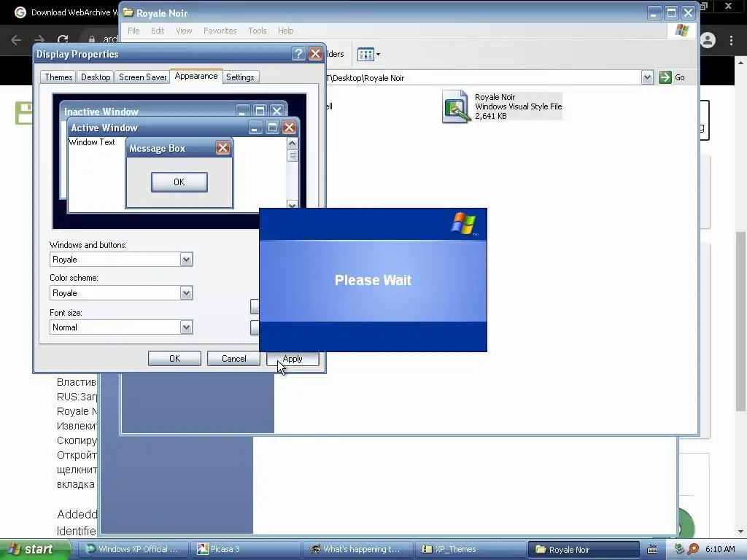Click the Apply button
This screenshot has width=747, height=560.
click(293, 359)
